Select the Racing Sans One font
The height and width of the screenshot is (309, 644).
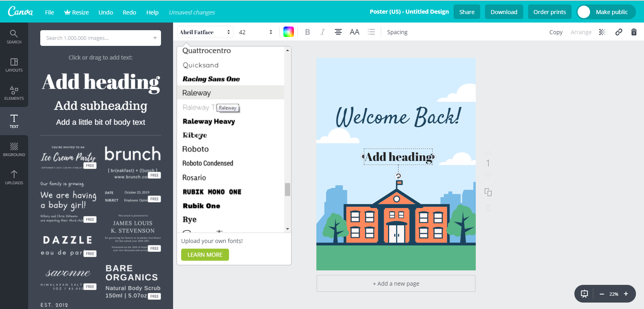231,79
